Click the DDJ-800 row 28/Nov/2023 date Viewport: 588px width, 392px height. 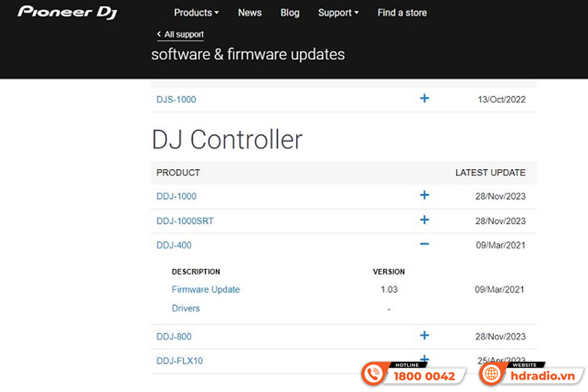pos(501,337)
